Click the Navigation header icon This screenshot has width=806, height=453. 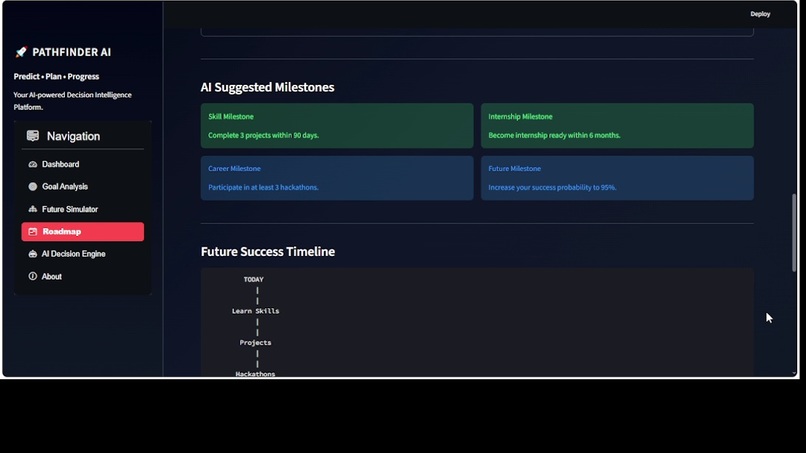(x=33, y=136)
